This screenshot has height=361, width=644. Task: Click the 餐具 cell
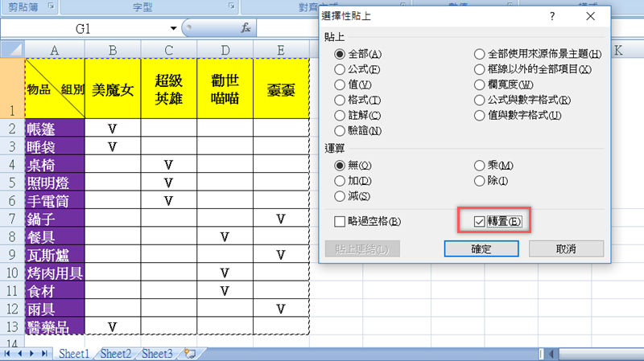click(55, 236)
